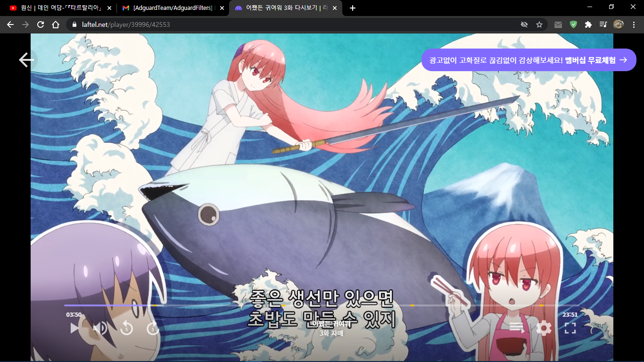Open the episode playlist icon
This screenshot has width=644, height=362.
517,328
